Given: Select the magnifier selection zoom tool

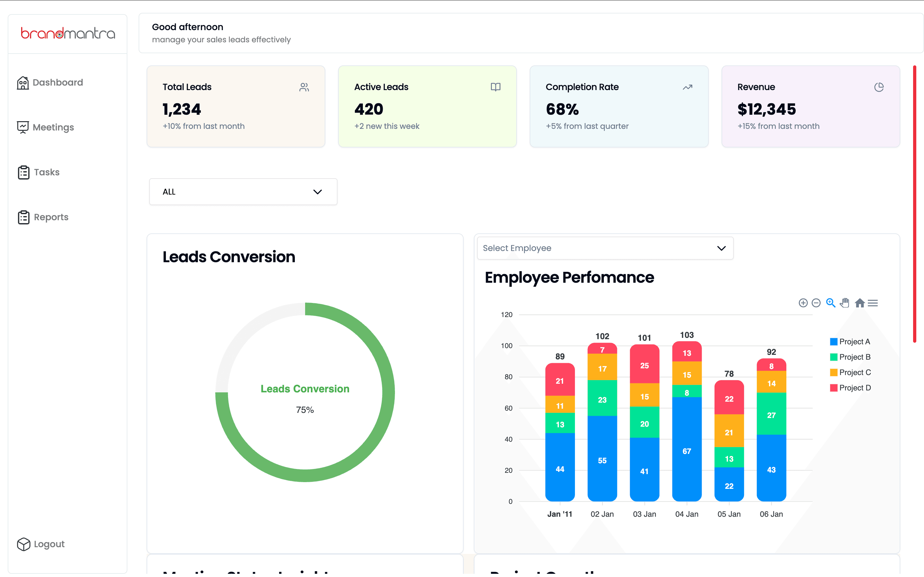Looking at the screenshot, I should click(830, 303).
